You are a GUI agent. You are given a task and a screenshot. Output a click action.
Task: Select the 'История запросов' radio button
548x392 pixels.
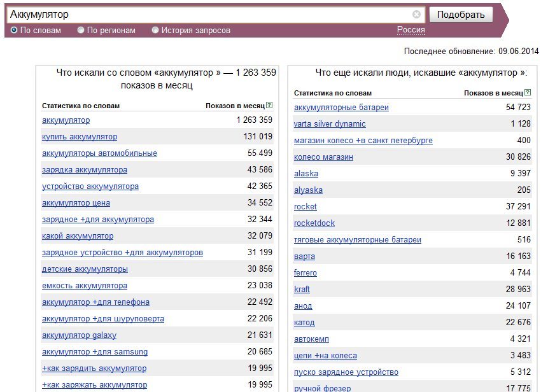(x=155, y=30)
